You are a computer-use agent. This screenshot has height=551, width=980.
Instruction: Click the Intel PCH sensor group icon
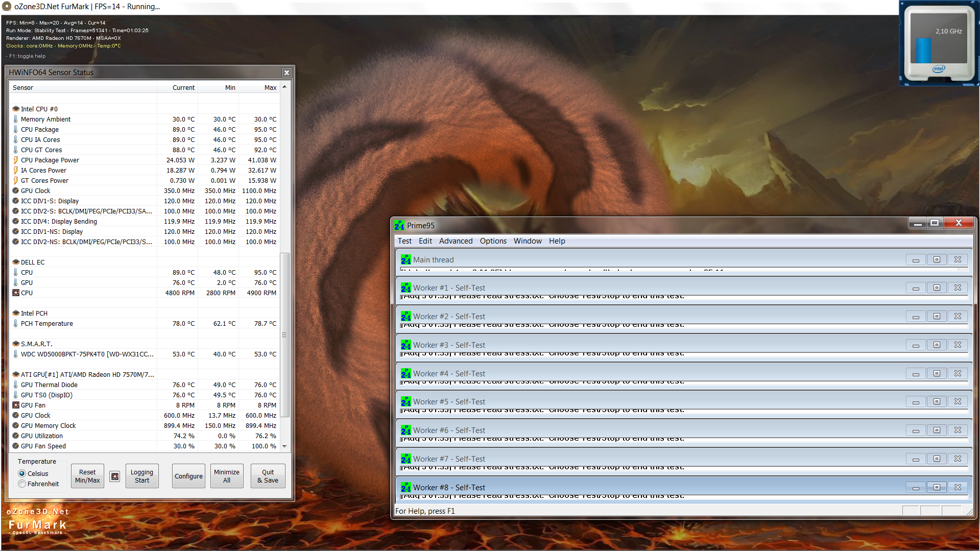[x=16, y=313]
